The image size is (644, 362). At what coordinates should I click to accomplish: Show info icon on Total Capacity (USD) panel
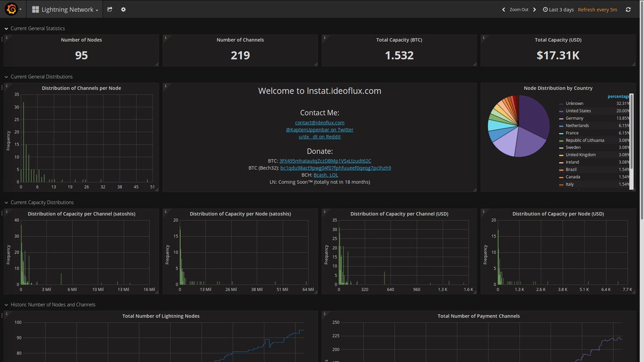[x=483, y=38]
